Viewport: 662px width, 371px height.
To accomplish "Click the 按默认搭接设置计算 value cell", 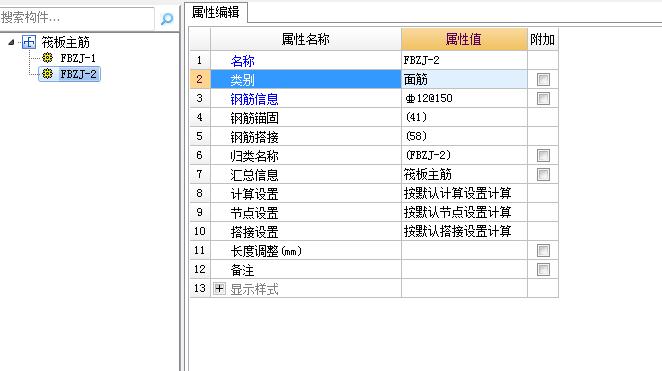I will pyautogui.click(x=464, y=231).
